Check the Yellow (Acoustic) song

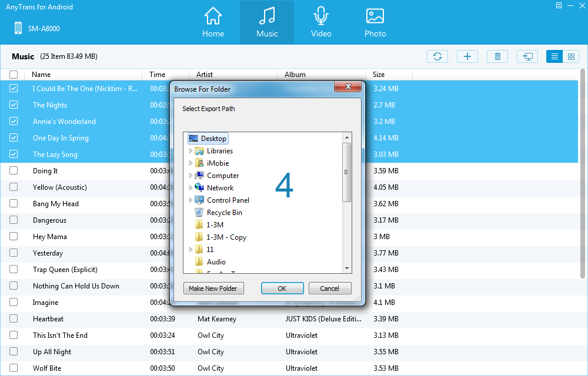pos(14,187)
